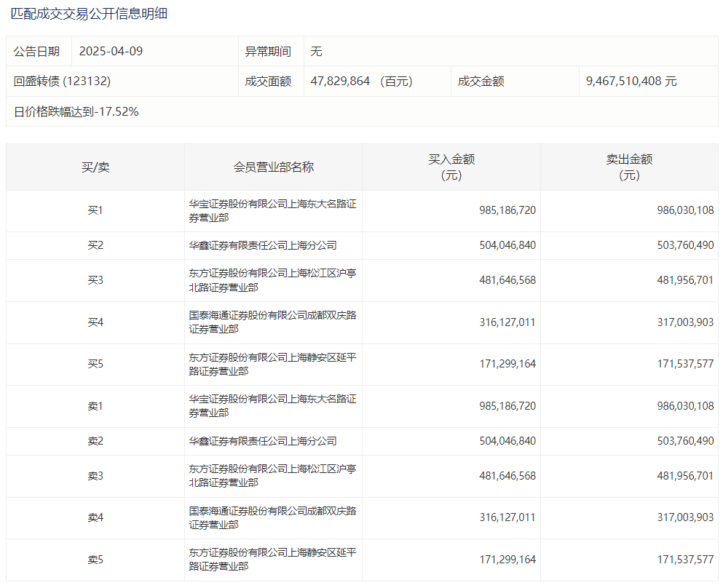Select the 成交金额 value 9,467,510,408 元
Viewport: 723px width, 588px height.
click(x=631, y=82)
